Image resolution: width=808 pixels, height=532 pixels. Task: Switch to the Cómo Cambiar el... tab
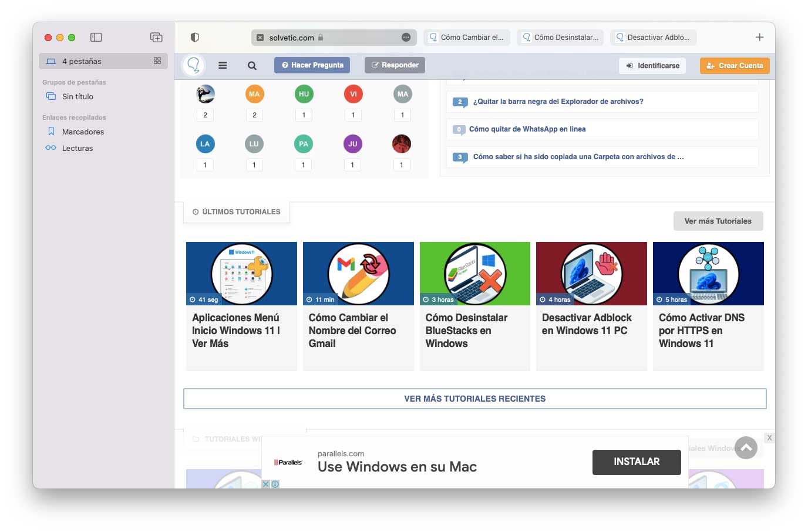point(467,38)
